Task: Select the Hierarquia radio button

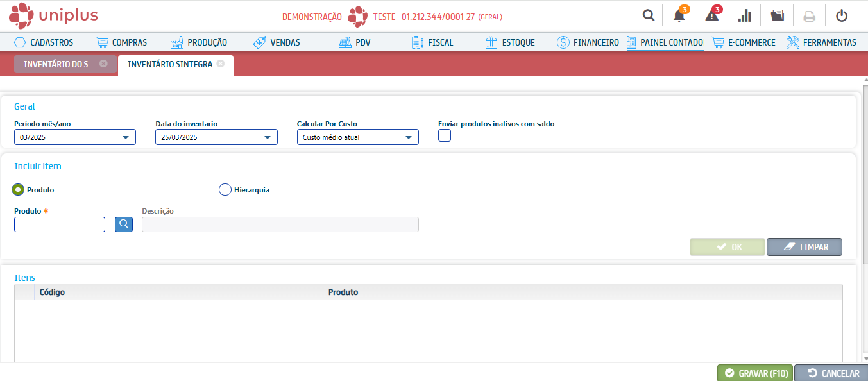Action: [225, 190]
